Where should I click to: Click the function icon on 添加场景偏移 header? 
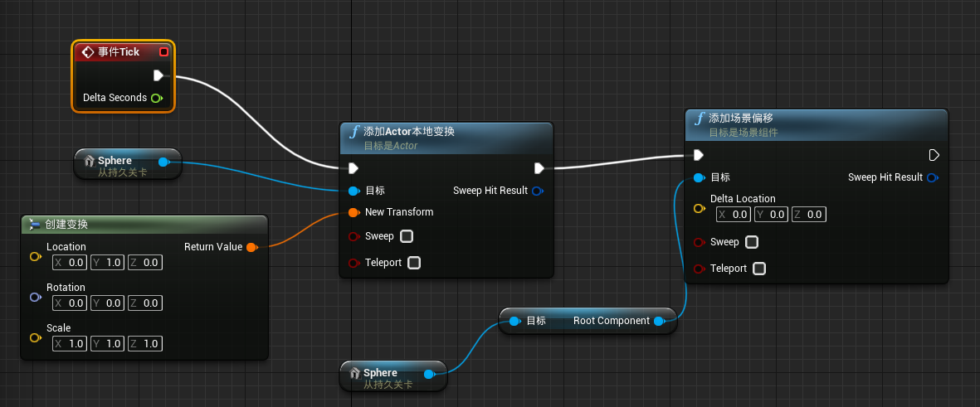[700, 119]
